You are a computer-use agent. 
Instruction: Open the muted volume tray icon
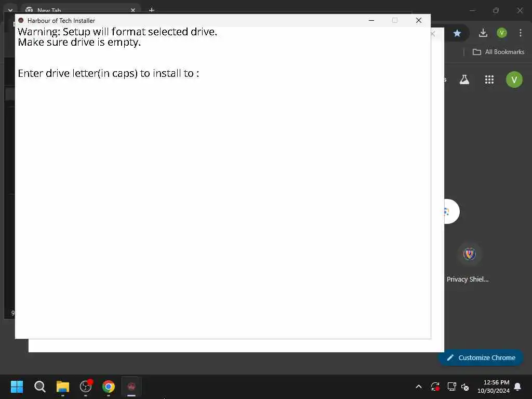465,387
